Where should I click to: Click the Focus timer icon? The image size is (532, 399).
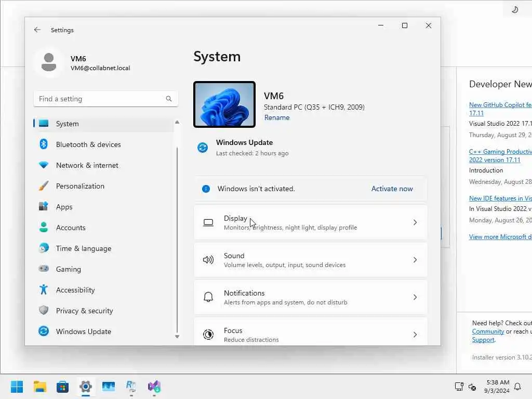point(208,335)
